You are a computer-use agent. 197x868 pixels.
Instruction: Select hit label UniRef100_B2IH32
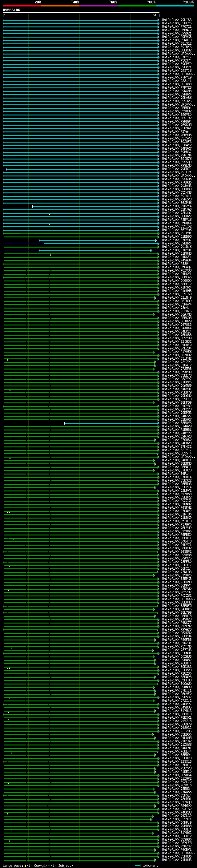(x=176, y=342)
